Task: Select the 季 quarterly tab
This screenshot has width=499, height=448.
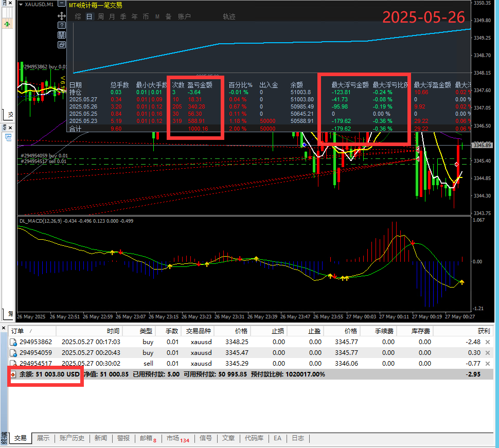Action: pyautogui.click(x=123, y=16)
